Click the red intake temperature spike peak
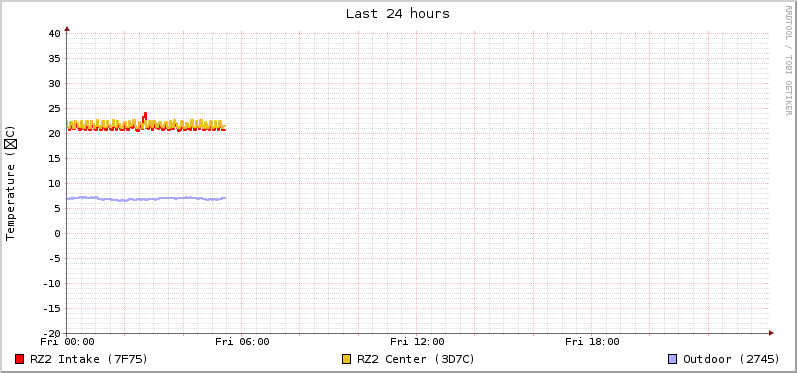The width and height of the screenshot is (797, 373). point(145,114)
